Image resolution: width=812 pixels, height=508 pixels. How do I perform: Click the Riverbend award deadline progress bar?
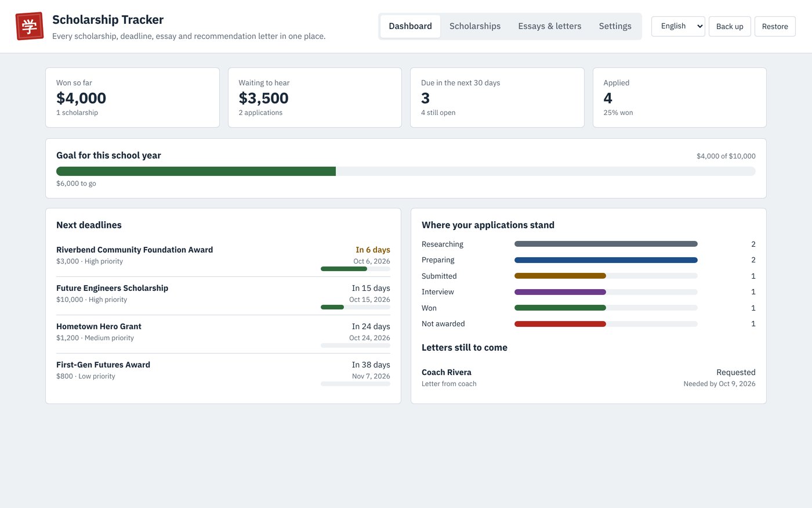(x=356, y=269)
